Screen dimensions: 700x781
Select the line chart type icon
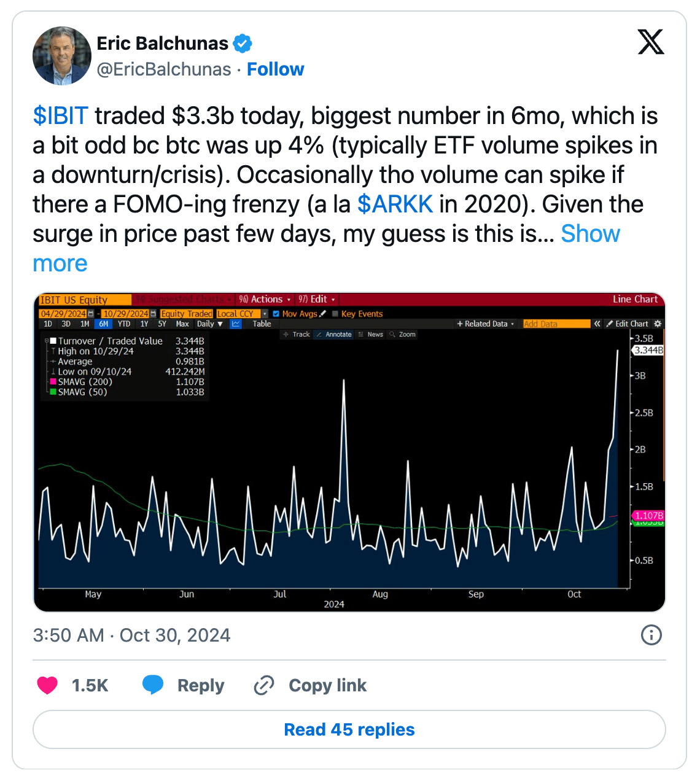236,324
